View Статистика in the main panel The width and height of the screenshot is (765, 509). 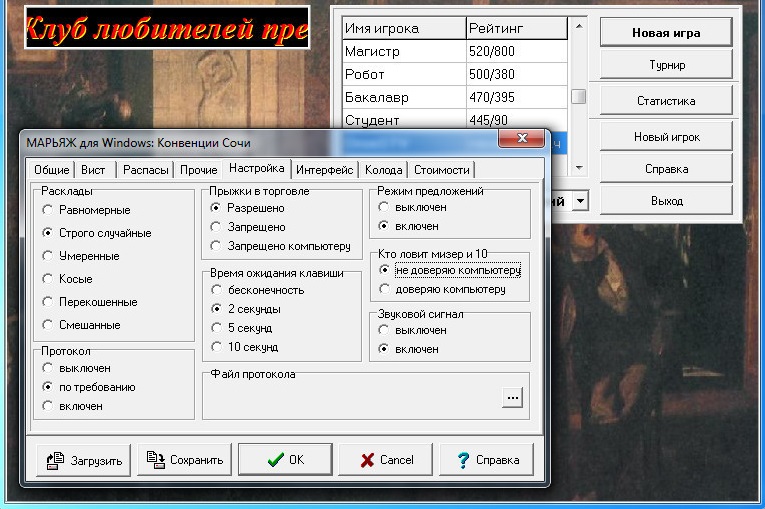665,101
